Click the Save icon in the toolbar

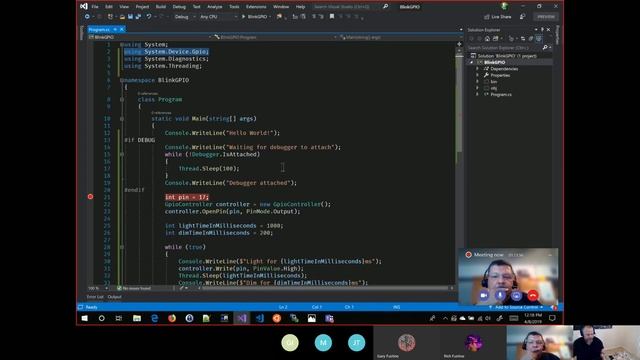click(130, 17)
